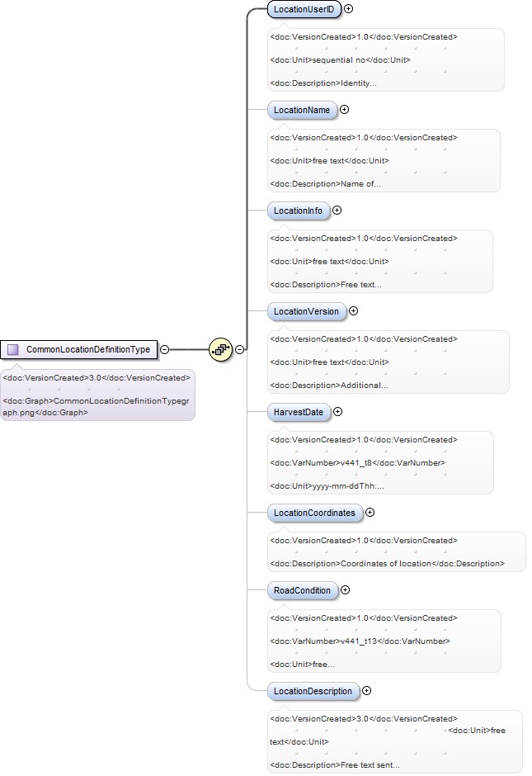Select the RoadCondition element box
532x776 pixels.
(x=303, y=590)
